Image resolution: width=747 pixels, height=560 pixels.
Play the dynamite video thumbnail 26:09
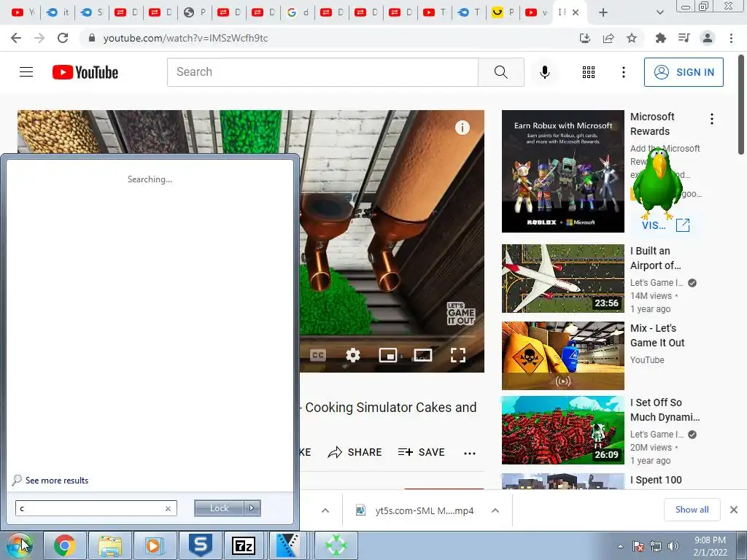[562, 430]
